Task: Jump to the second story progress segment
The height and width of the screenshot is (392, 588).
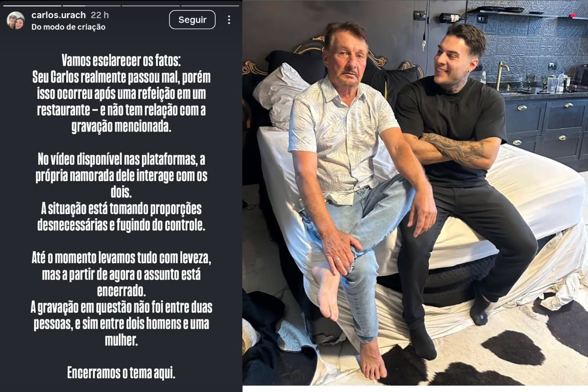Action: coord(91,6)
